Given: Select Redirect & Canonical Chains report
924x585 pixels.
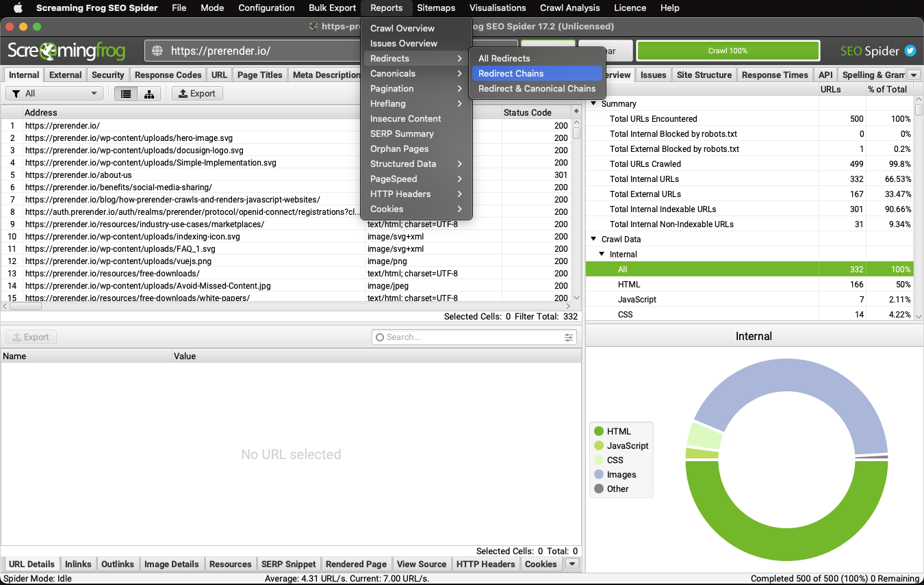Looking at the screenshot, I should (537, 89).
